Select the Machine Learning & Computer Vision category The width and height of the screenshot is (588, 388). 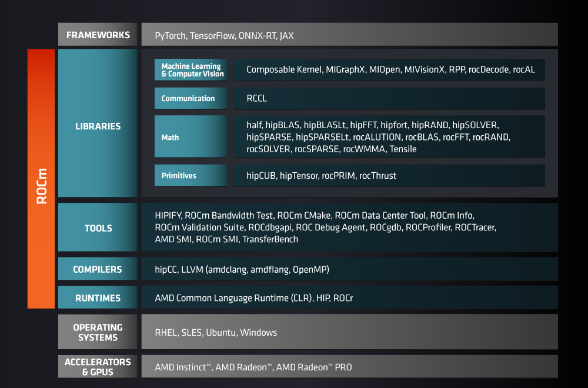190,69
